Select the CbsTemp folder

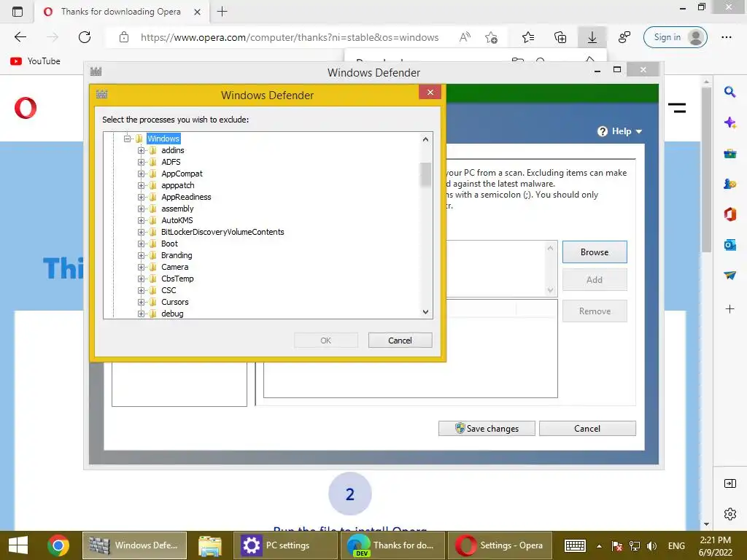click(x=177, y=279)
